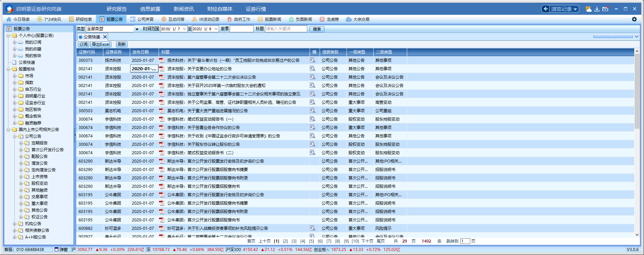This screenshot has height=255, width=644.
Task: View summary icon for 妙可蓝多 row
Action: (313, 228)
